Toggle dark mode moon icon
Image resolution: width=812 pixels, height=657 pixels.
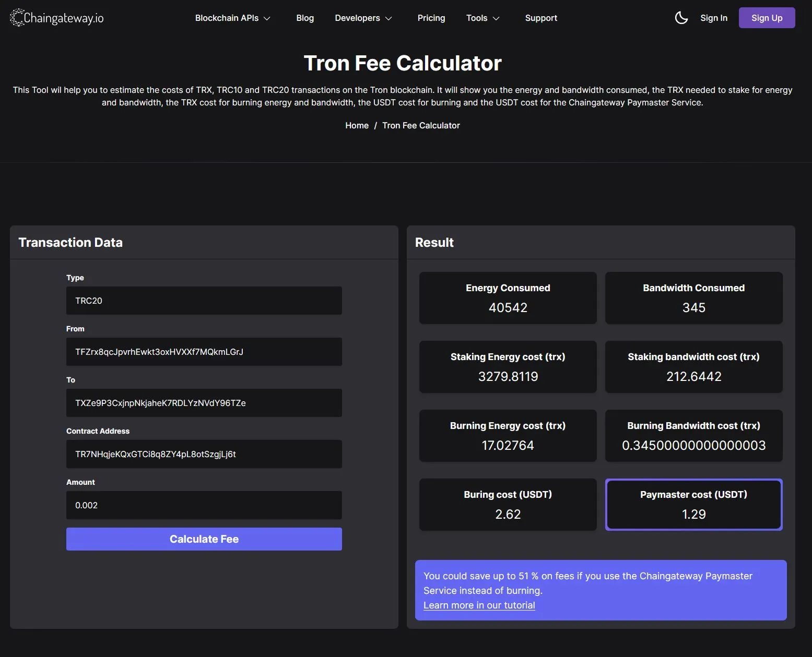tap(681, 18)
